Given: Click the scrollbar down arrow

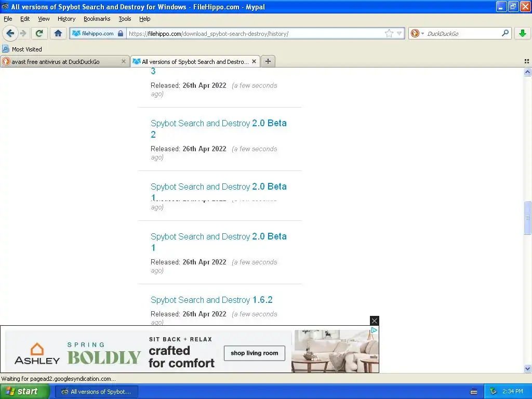Looking at the screenshot, I should 528,368.
